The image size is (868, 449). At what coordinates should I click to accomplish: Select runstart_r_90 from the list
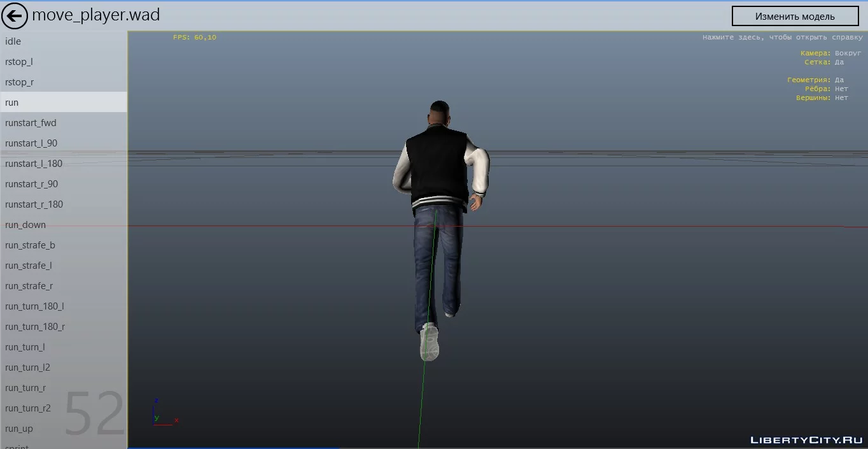[x=64, y=184]
